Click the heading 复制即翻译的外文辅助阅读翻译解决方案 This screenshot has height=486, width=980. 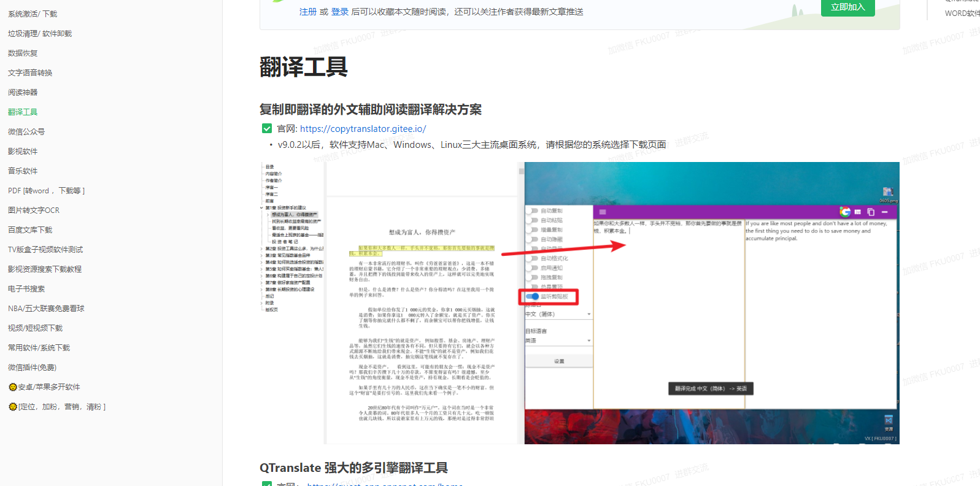(x=371, y=109)
